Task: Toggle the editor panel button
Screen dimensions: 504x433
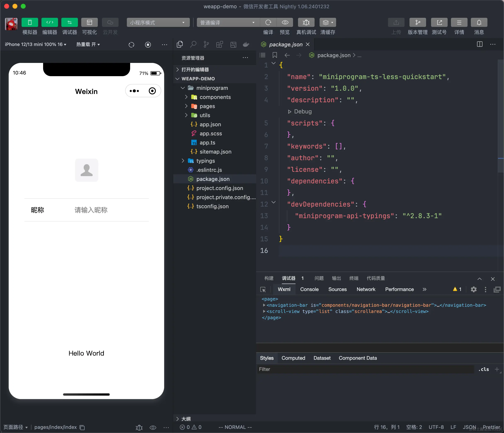Action: pos(50,22)
